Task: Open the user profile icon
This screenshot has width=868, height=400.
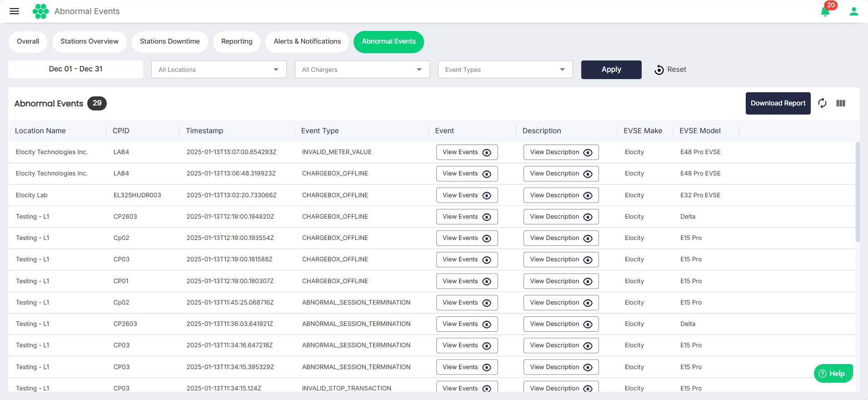Action: (x=854, y=11)
